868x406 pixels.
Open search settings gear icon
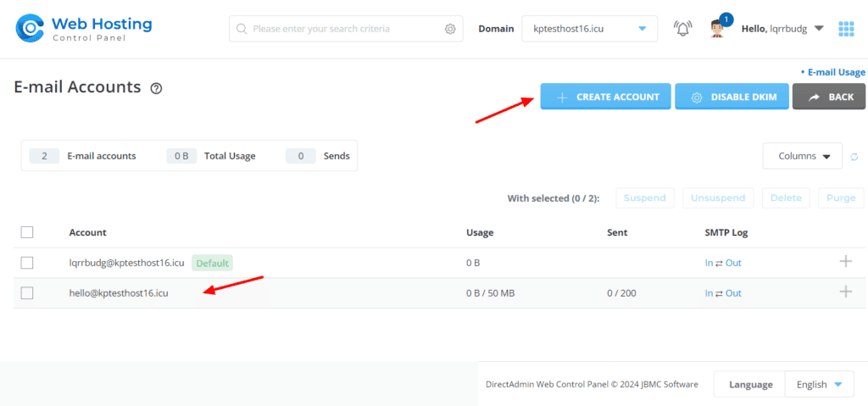[450, 29]
